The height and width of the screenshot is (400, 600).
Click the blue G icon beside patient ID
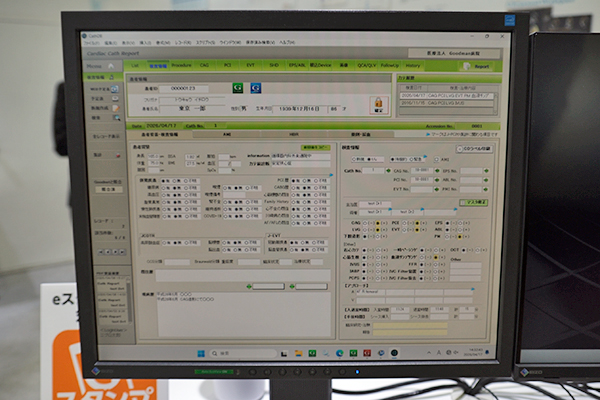256,89
